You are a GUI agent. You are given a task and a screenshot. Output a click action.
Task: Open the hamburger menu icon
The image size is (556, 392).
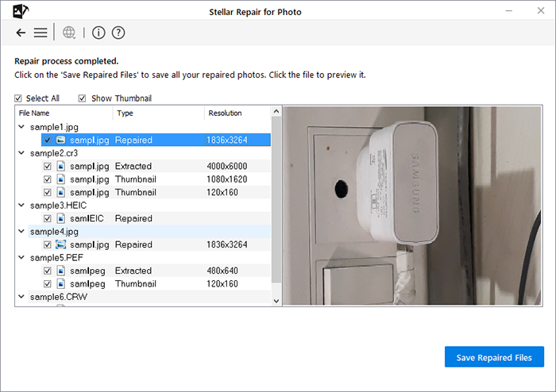click(x=41, y=33)
